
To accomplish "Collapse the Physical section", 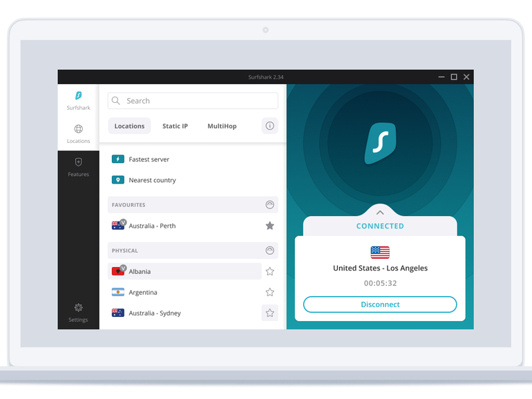I will pos(269,251).
